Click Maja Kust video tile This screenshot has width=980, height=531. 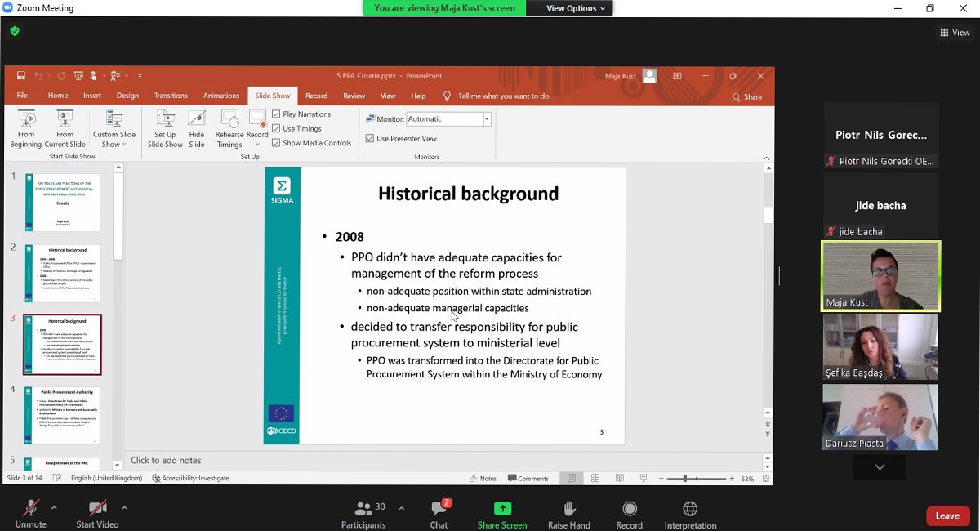click(x=880, y=276)
